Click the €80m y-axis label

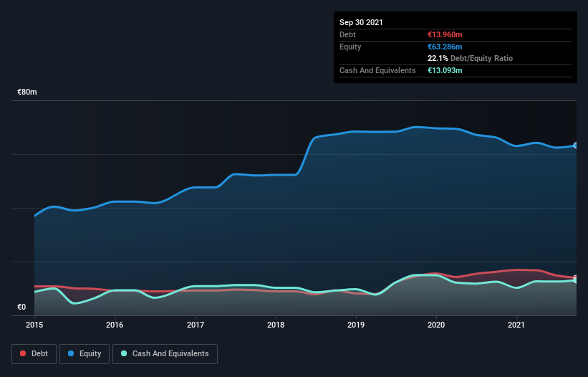(x=27, y=92)
